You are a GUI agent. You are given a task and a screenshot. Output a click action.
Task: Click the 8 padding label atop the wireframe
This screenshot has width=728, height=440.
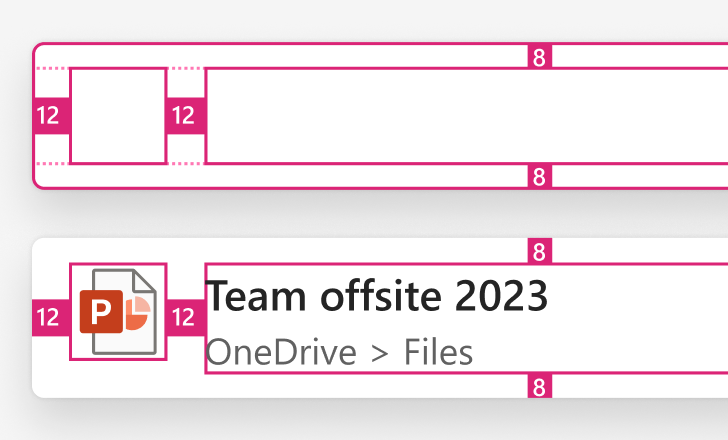(540, 56)
